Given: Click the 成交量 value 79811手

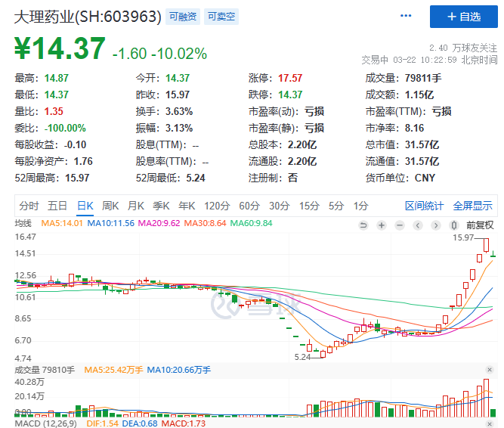Looking at the screenshot, I should [423, 78].
